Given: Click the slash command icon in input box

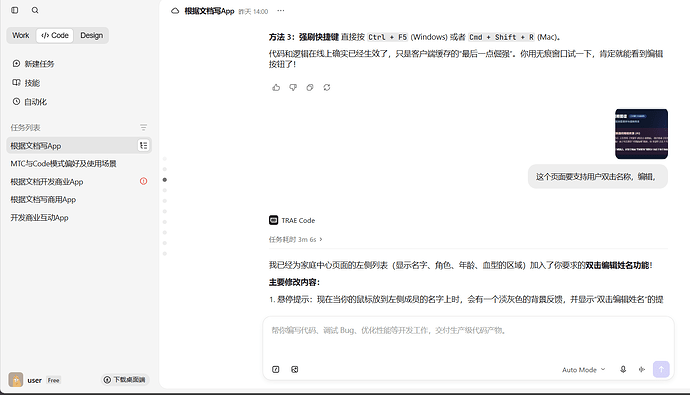Looking at the screenshot, I should click(275, 369).
